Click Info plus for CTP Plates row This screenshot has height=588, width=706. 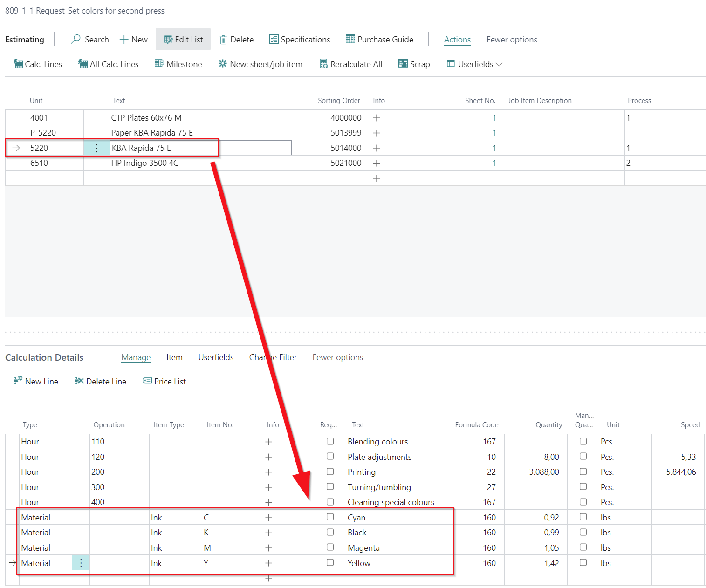click(377, 118)
